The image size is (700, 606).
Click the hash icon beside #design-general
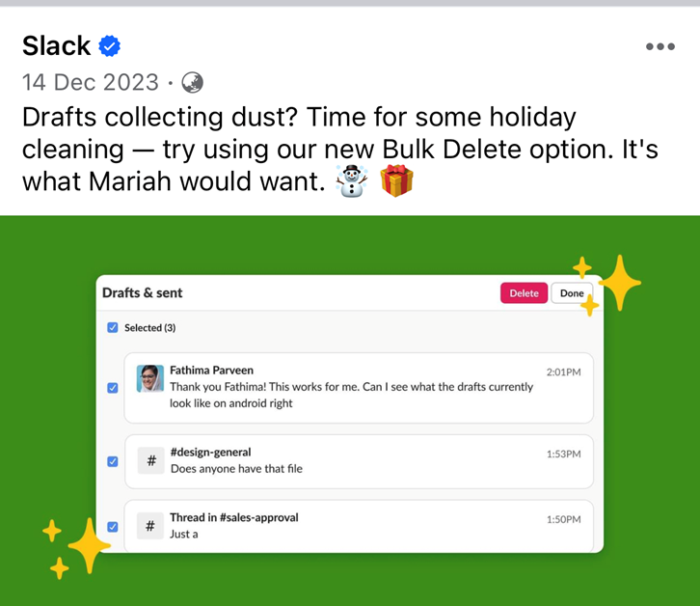point(150,461)
